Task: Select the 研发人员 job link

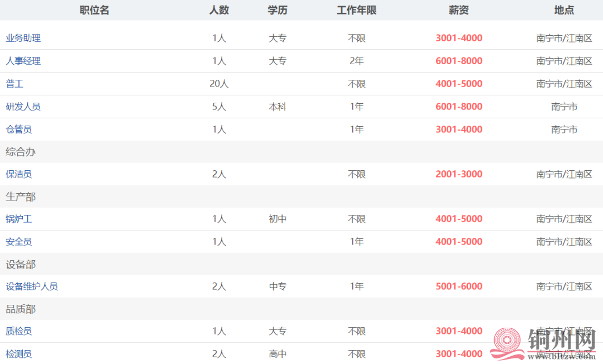Action: click(x=23, y=107)
